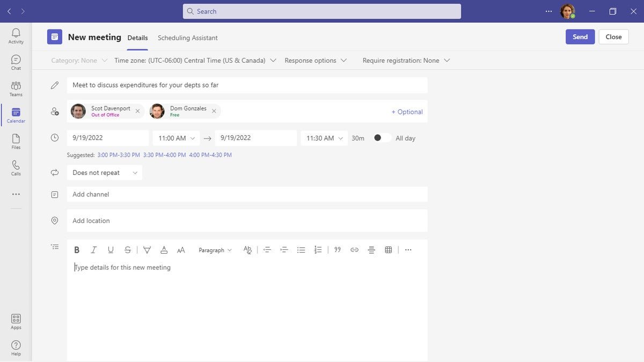Screen dimensions: 644x362
Task: Expand the Does not repeat dropdown
Action: pos(105,173)
